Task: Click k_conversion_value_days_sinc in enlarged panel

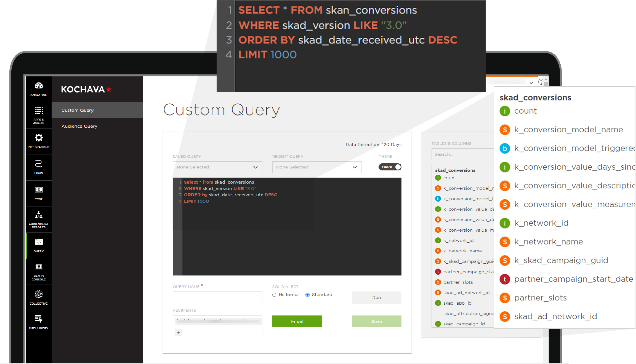Action: click(574, 167)
